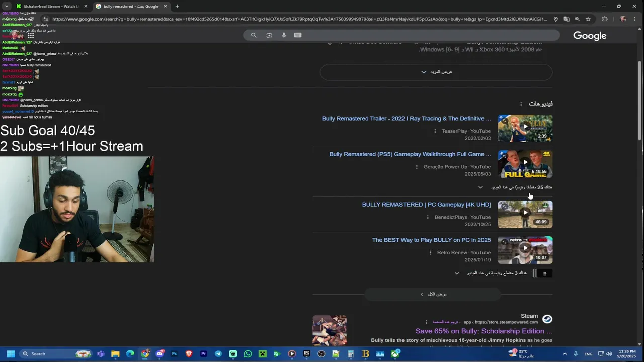Launch Premiere Pro from the taskbar
Viewport: 644px width, 362px height.
[x=204, y=354]
